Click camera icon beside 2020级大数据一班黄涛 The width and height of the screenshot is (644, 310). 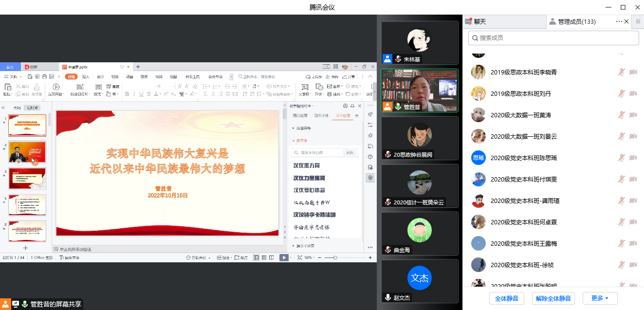[633, 115]
